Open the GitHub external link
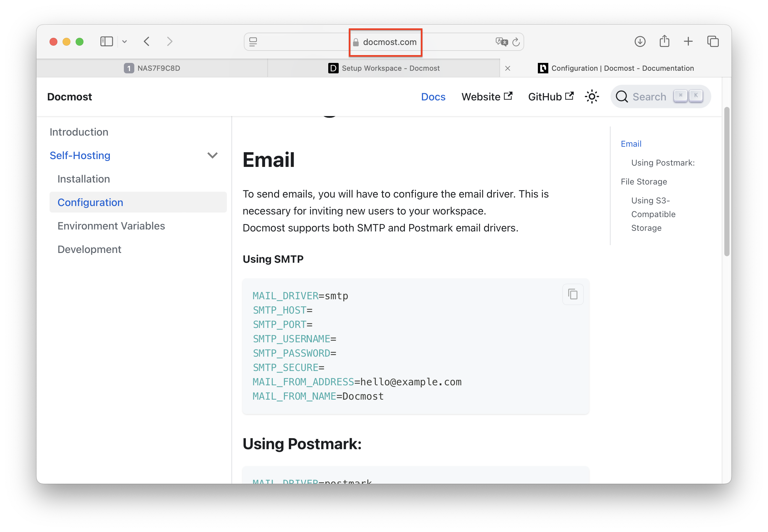This screenshot has width=768, height=532. tap(551, 97)
